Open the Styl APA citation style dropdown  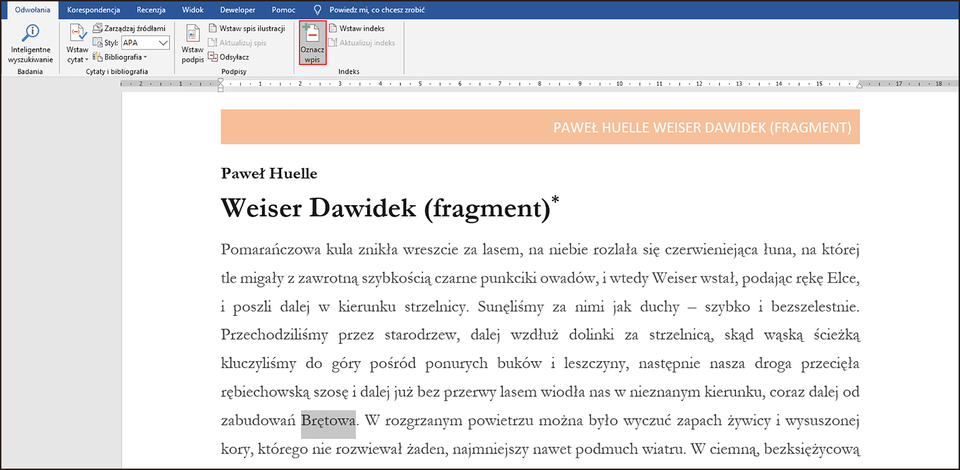(145, 43)
